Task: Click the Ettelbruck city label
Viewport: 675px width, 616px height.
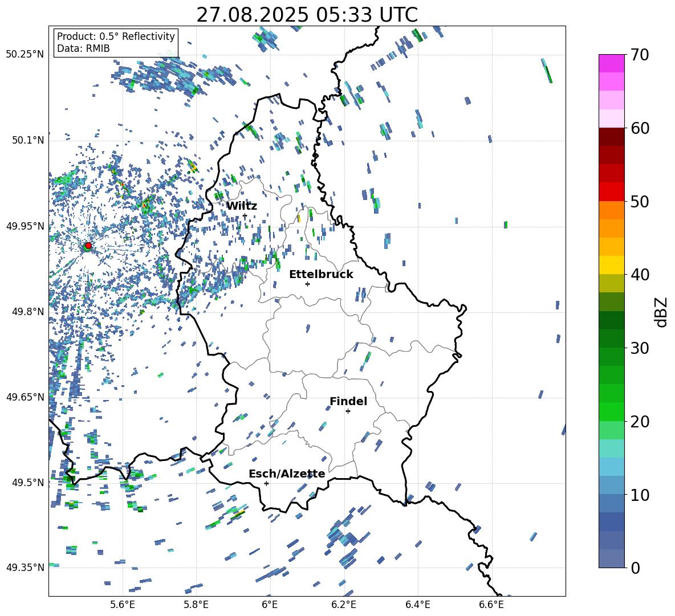Action: 321,275
